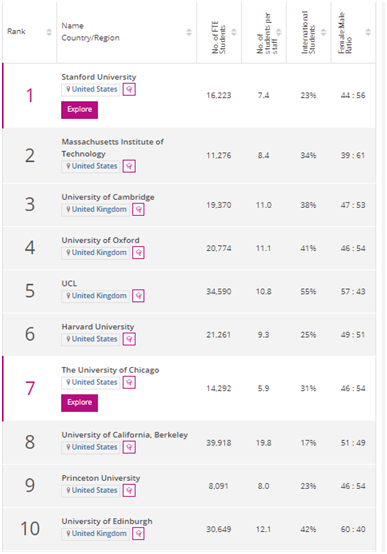Sort by Name Country/Region column arrows

tap(189, 32)
